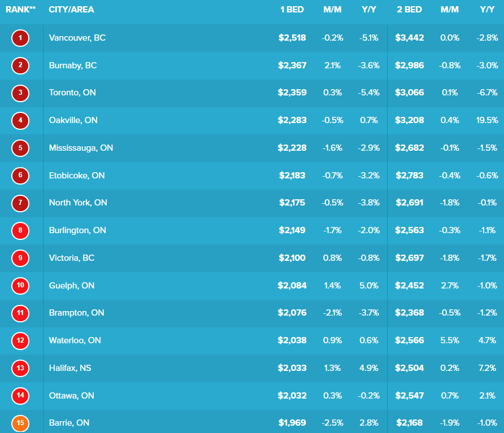Viewport: 504px width, 433px height.
Task: Select the rank 12 badge icon
Action: (x=20, y=340)
